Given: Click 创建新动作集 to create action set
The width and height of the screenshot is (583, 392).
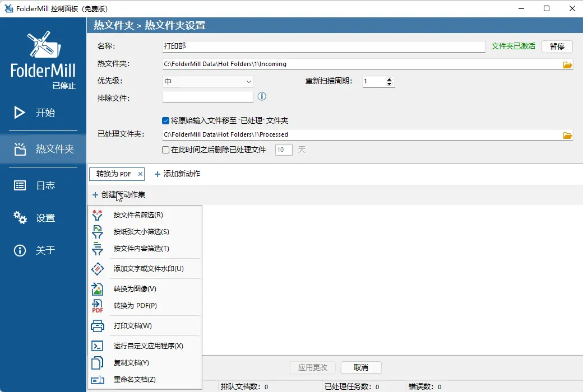Looking at the screenshot, I should tap(119, 195).
